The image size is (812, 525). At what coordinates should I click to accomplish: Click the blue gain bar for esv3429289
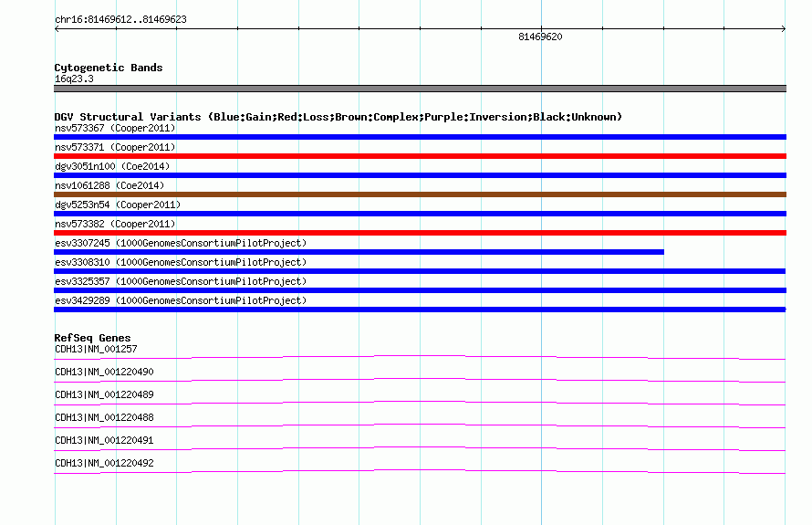pyautogui.click(x=420, y=310)
